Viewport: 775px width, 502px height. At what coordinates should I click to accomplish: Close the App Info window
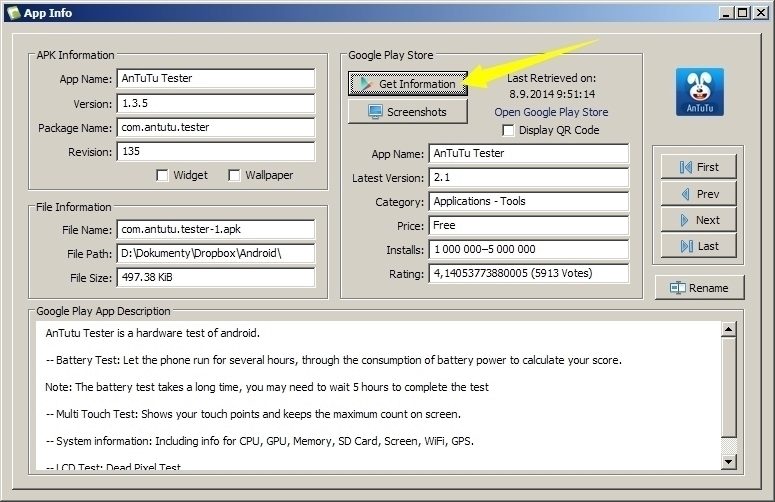pyautogui.click(x=761, y=13)
